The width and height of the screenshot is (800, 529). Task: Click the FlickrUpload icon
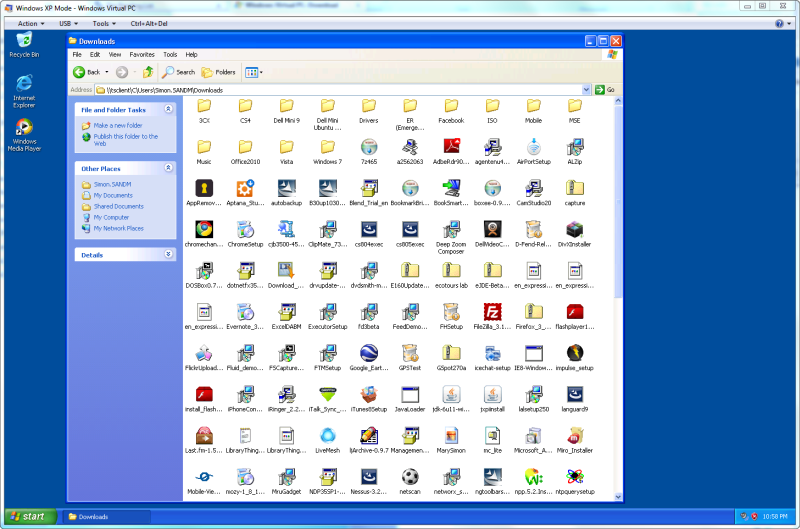pos(204,353)
